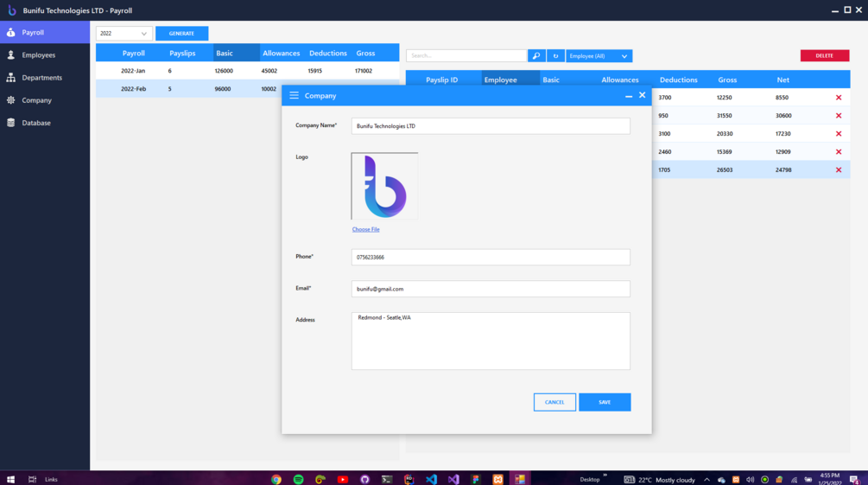Open the Payroll sidebar section
This screenshot has width=868, height=485.
point(45,32)
